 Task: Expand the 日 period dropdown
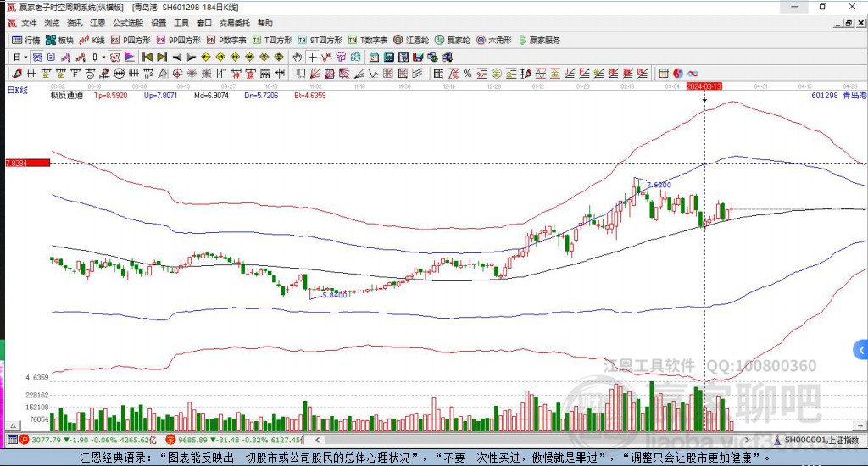point(25,57)
